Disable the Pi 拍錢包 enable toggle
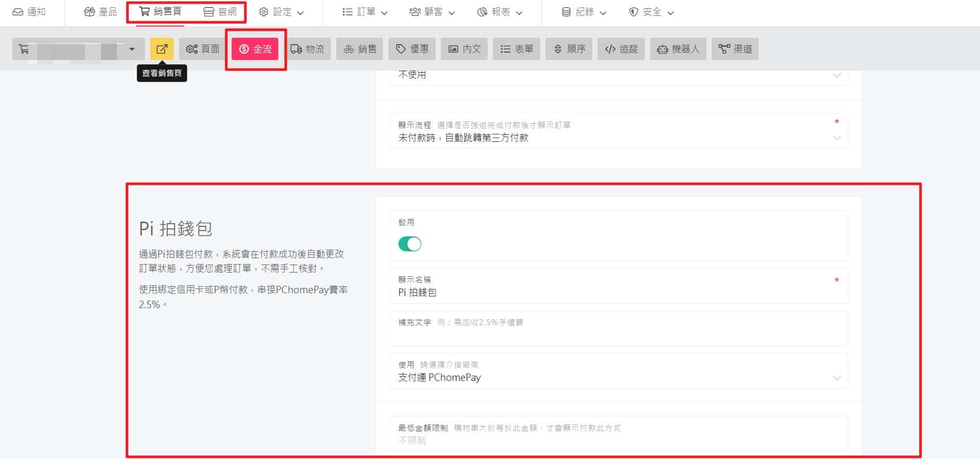The width and height of the screenshot is (980, 459). tap(410, 244)
